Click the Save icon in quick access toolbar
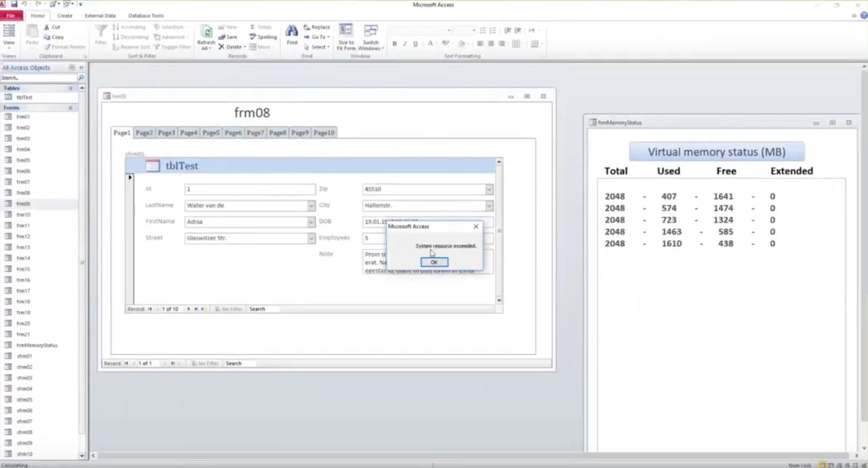868x468 pixels. [14, 4]
